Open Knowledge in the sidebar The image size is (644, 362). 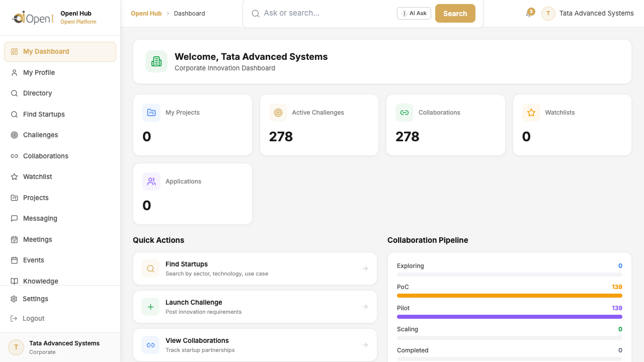click(x=60, y=281)
